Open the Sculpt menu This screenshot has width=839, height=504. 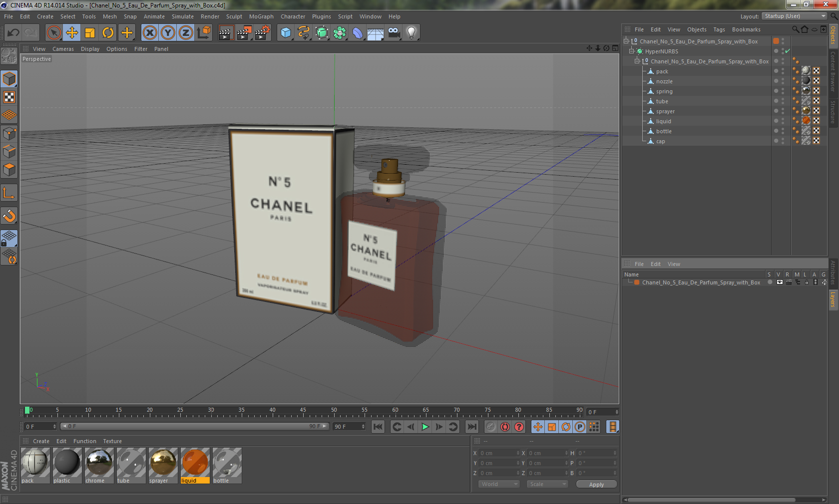coord(234,16)
